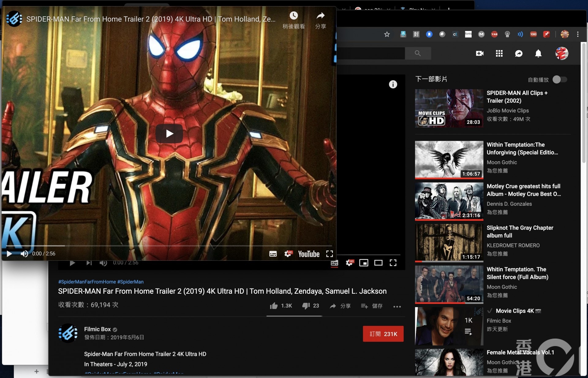Click the red subscribe 231K button

[383, 334]
